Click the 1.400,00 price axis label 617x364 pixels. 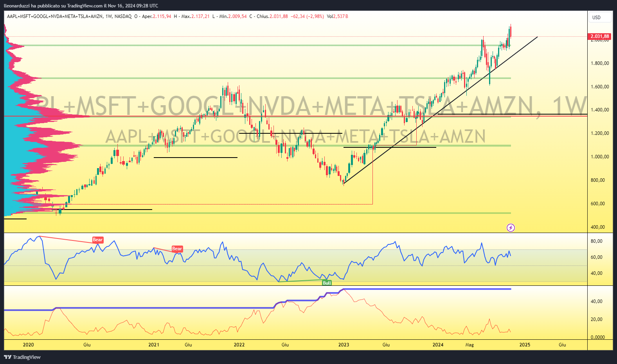point(600,110)
